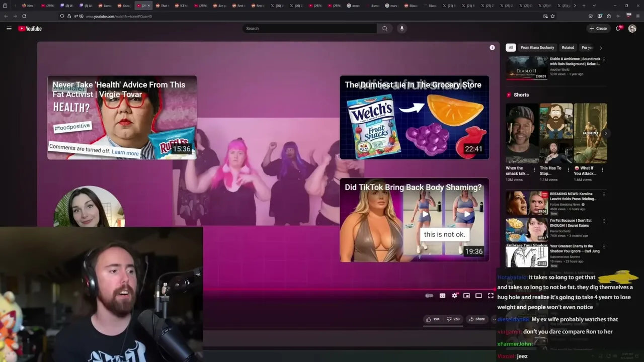The width and height of the screenshot is (644, 362).
Task: Open 'Did TikTok Bring Back Body Shaming?' video
Action: [x=415, y=220]
